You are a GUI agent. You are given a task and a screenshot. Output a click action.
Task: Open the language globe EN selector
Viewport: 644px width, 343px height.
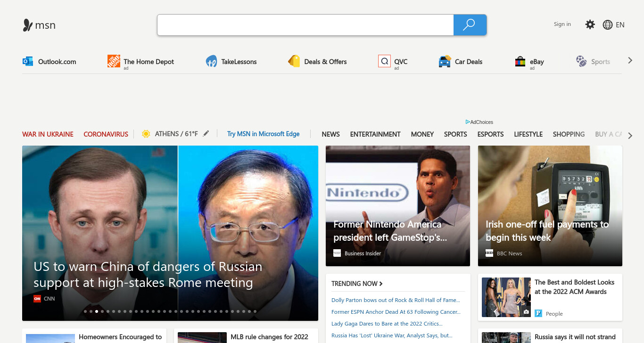[613, 25]
